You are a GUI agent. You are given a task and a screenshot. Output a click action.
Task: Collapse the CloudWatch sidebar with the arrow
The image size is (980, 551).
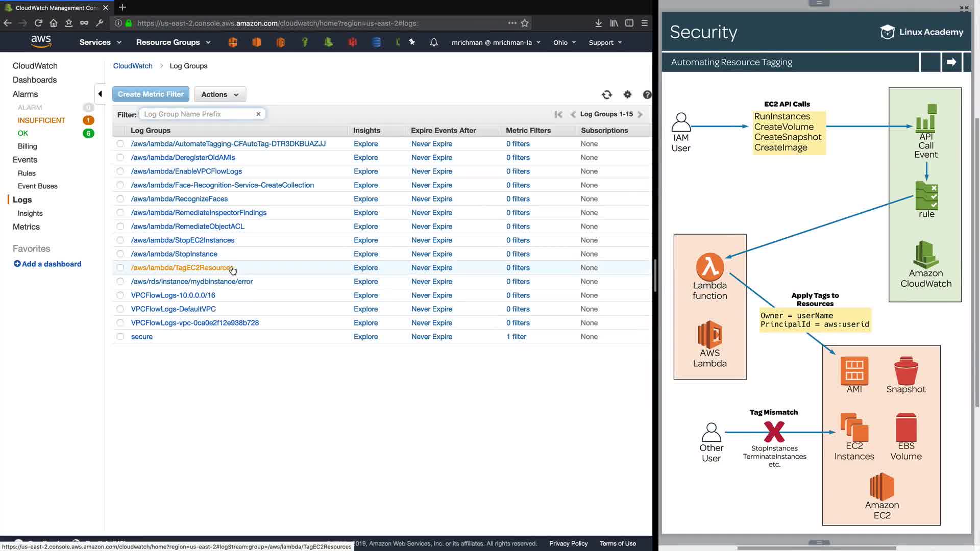pyautogui.click(x=100, y=94)
